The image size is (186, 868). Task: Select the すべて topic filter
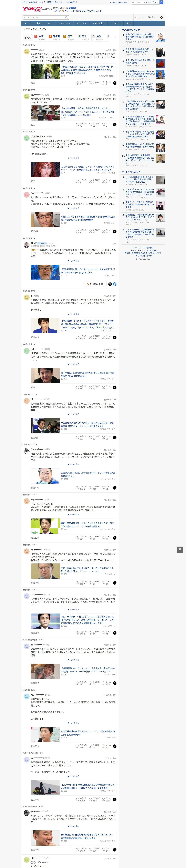point(28,38)
